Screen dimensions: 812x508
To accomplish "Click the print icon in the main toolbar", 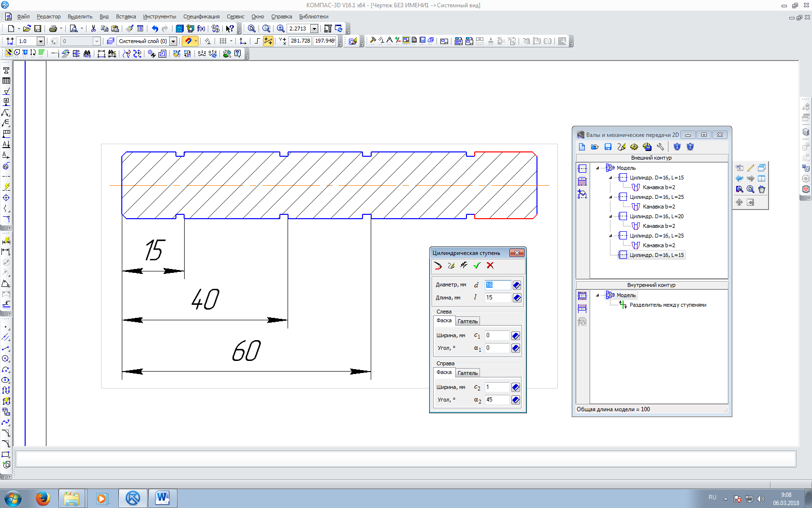I will coord(53,29).
